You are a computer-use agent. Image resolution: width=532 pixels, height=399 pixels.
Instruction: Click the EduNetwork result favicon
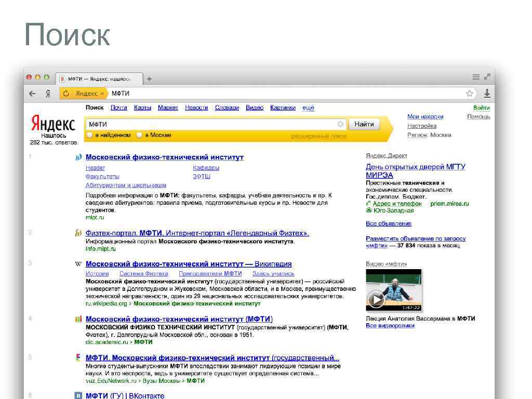(x=78, y=357)
